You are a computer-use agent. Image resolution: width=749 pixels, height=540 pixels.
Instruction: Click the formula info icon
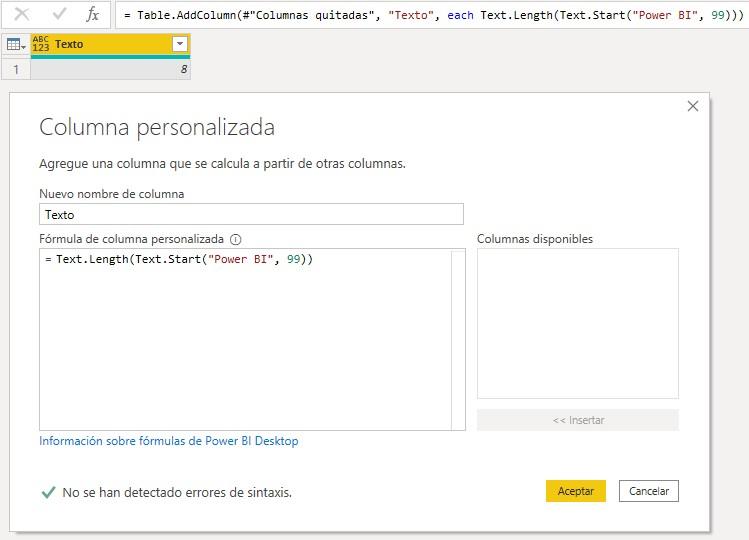coord(235,239)
